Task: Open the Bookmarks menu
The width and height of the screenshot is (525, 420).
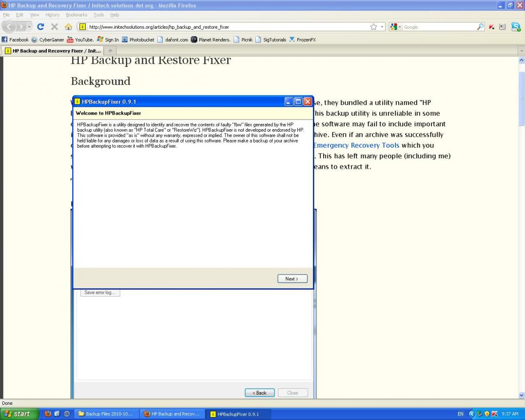Action: (x=77, y=15)
